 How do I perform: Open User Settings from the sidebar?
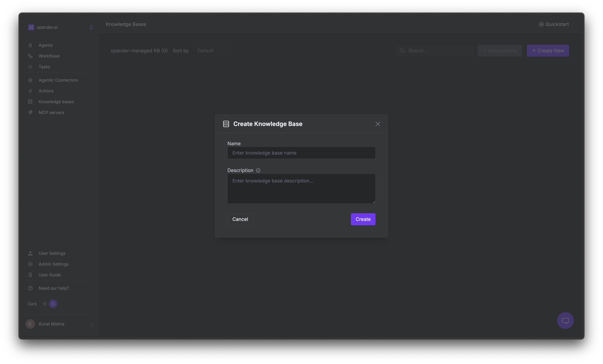(52, 253)
